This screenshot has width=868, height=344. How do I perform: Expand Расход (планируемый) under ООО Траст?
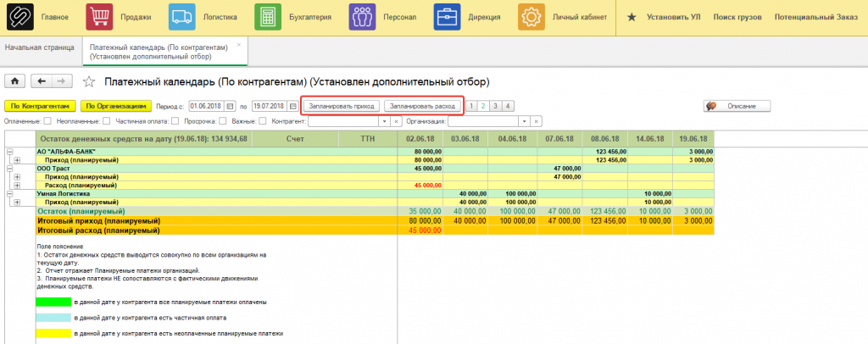pyautogui.click(x=17, y=186)
